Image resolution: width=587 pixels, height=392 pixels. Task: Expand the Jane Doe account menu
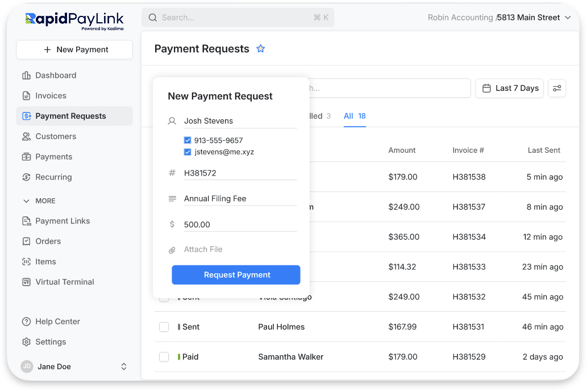(123, 366)
